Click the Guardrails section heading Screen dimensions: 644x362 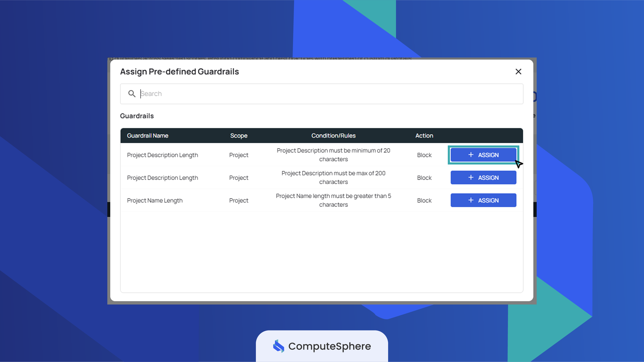[x=137, y=116]
